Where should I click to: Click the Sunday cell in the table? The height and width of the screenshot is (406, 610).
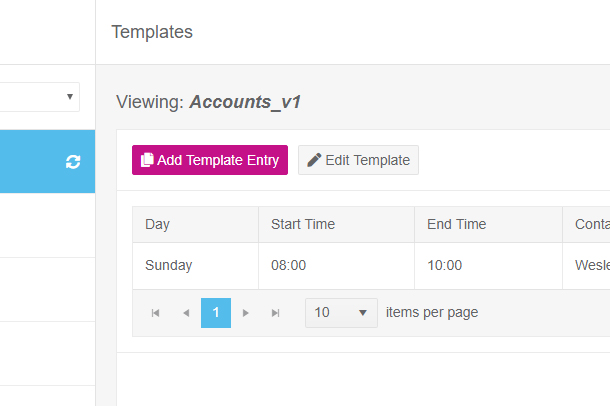[195, 266]
